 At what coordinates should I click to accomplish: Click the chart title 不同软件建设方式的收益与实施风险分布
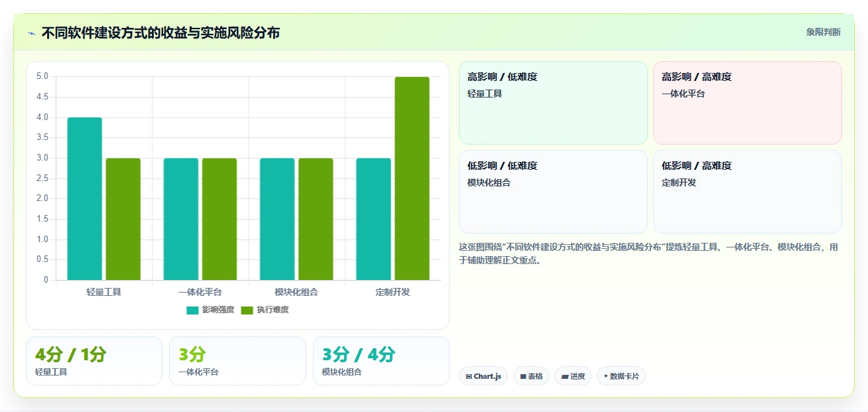tap(160, 33)
